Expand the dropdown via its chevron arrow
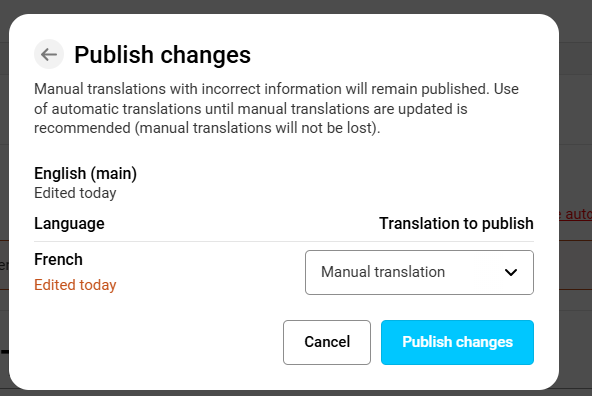The width and height of the screenshot is (592, 396). (510, 272)
